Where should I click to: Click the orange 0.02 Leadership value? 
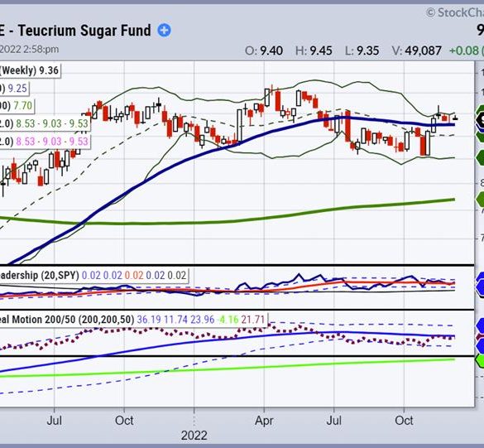pos(134,275)
